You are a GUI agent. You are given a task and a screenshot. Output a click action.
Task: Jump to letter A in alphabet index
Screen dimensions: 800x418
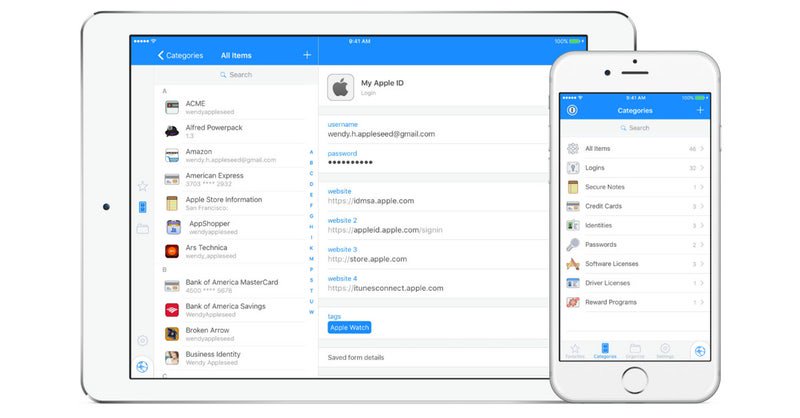pyautogui.click(x=311, y=152)
